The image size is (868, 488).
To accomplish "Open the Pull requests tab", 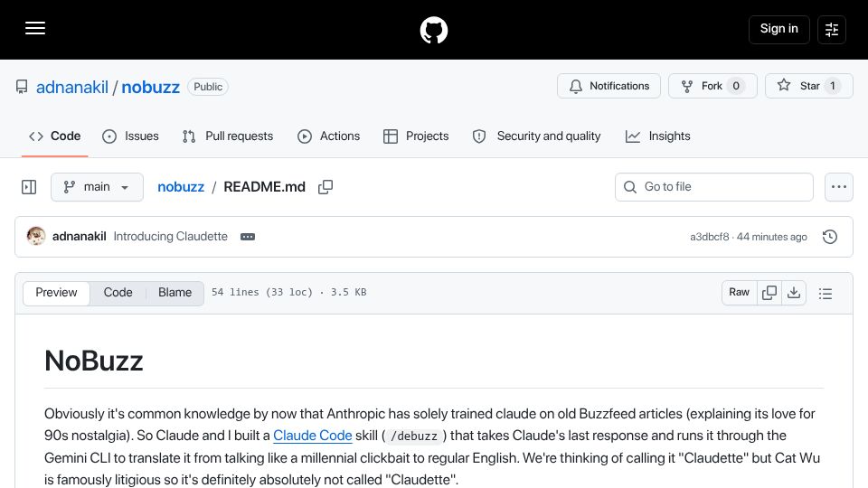I will coord(228,136).
